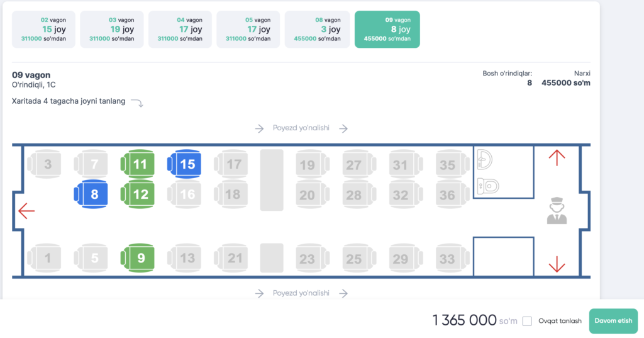The image size is (644, 338).
Task: Select green seat number 9
Action: pos(138,258)
